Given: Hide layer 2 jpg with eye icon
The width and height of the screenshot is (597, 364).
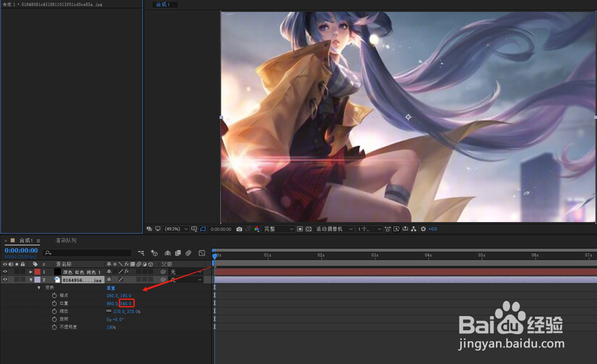Looking at the screenshot, I should pos(5,279).
